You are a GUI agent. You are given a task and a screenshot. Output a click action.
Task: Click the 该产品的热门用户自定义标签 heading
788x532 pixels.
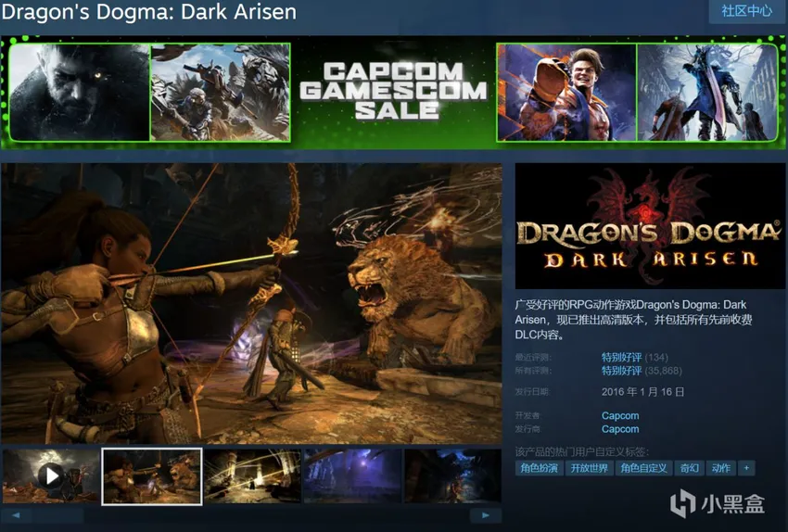point(582,451)
